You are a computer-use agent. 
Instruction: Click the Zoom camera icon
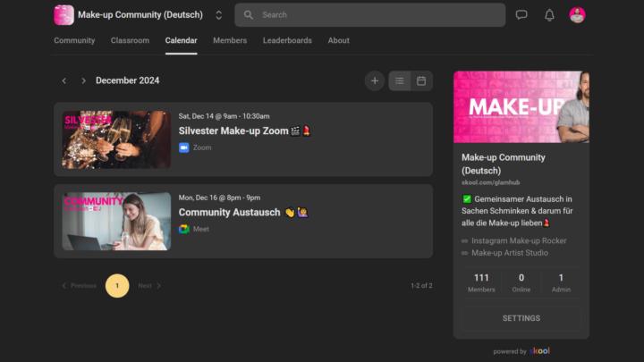(183, 147)
